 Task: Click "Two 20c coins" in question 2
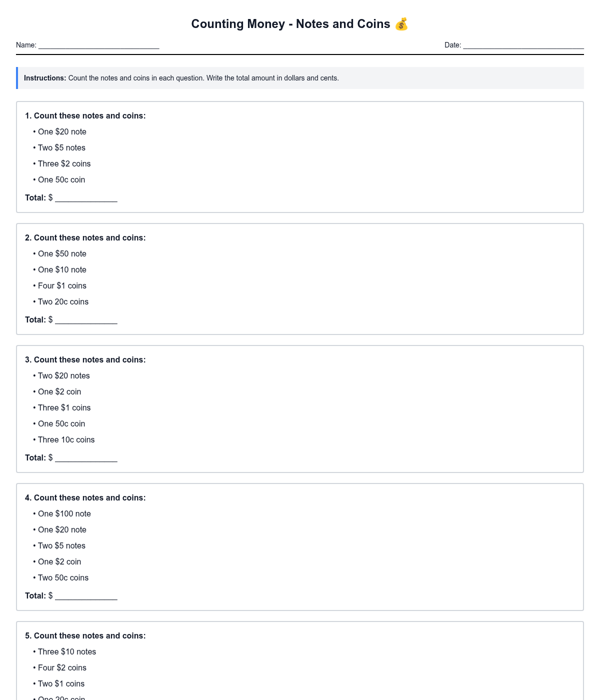63,302
